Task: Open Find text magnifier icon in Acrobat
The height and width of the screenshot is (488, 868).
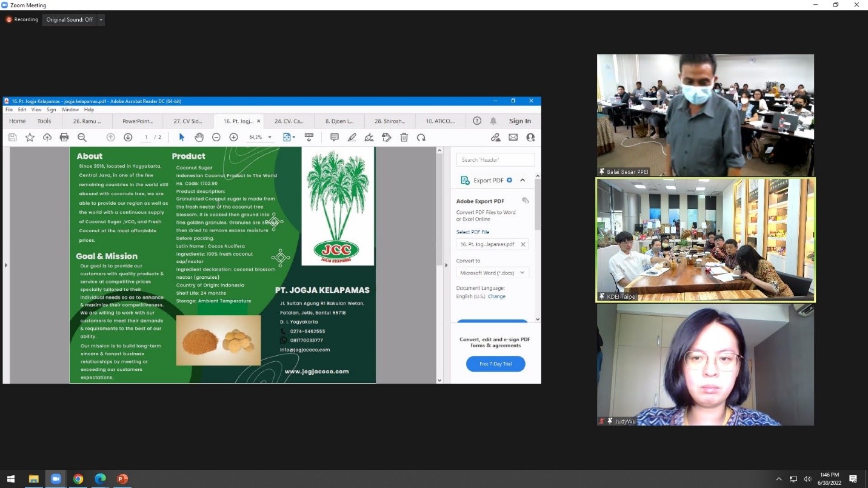Action: click(x=82, y=138)
